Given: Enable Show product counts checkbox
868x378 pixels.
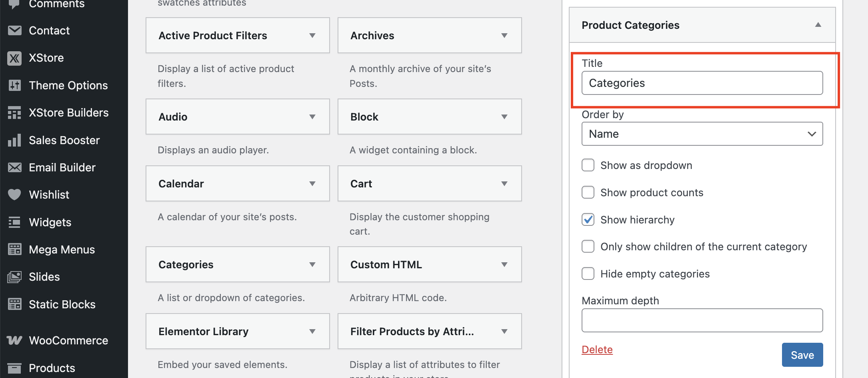Looking at the screenshot, I should coord(588,192).
